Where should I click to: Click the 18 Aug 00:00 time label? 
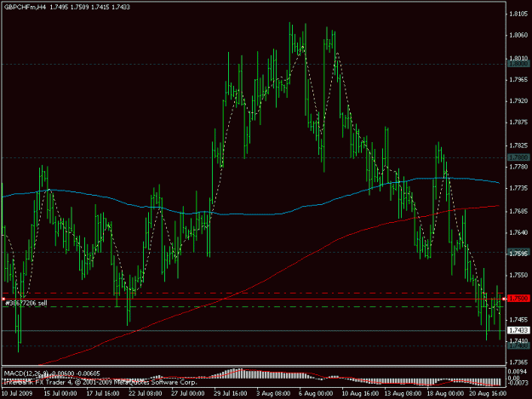[x=445, y=393]
